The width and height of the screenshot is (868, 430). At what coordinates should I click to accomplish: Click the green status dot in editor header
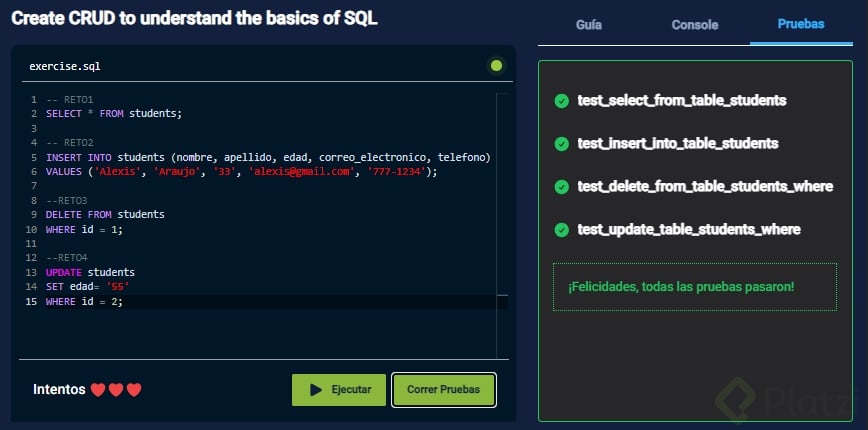click(496, 66)
